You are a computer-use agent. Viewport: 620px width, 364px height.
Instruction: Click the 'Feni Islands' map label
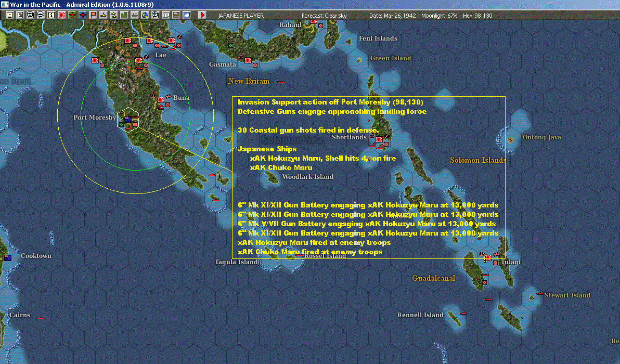point(378,38)
